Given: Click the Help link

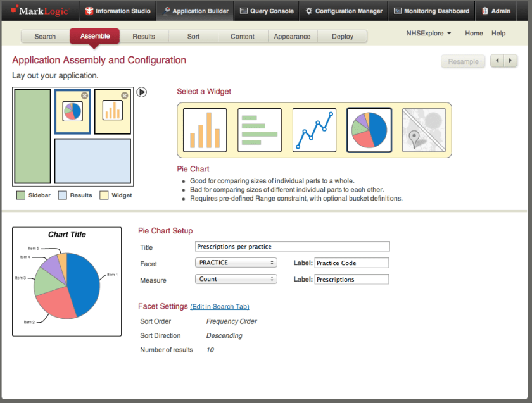Looking at the screenshot, I should click(x=498, y=33).
